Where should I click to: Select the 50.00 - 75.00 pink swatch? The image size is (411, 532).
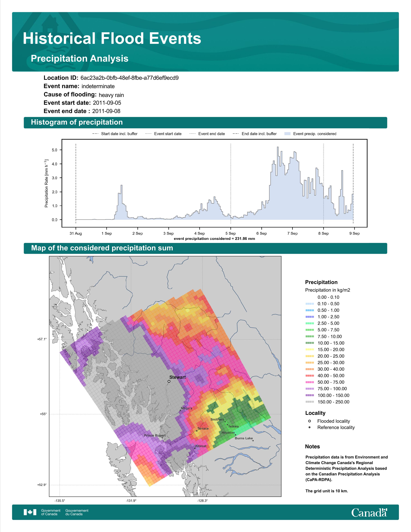(309, 382)
